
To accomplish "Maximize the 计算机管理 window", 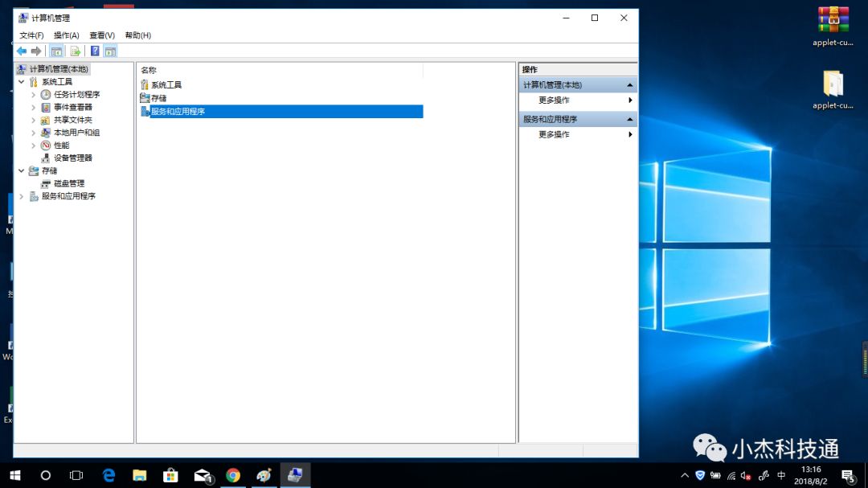I will (595, 18).
